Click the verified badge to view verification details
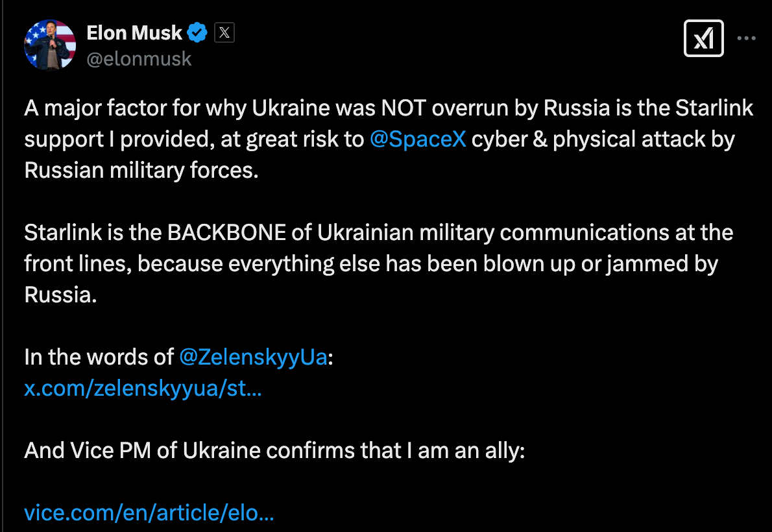Screen dimensions: 772x532 198,32
